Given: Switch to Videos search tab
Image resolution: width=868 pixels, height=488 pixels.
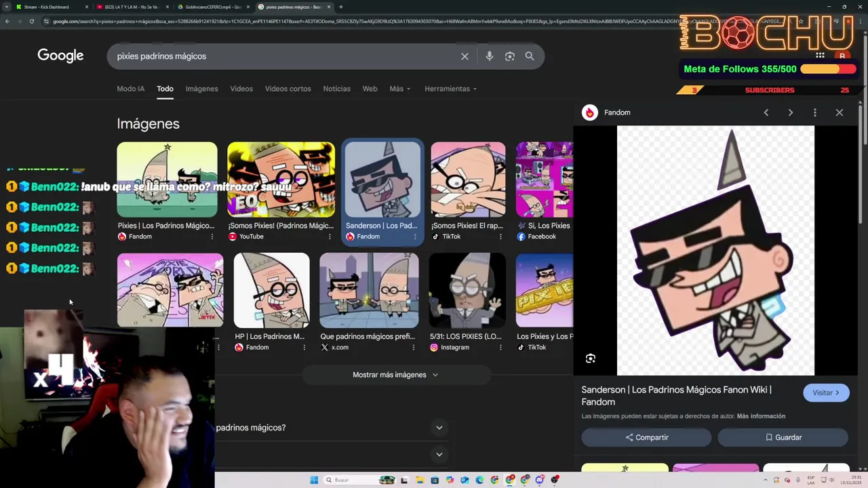Looking at the screenshot, I should 241,89.
